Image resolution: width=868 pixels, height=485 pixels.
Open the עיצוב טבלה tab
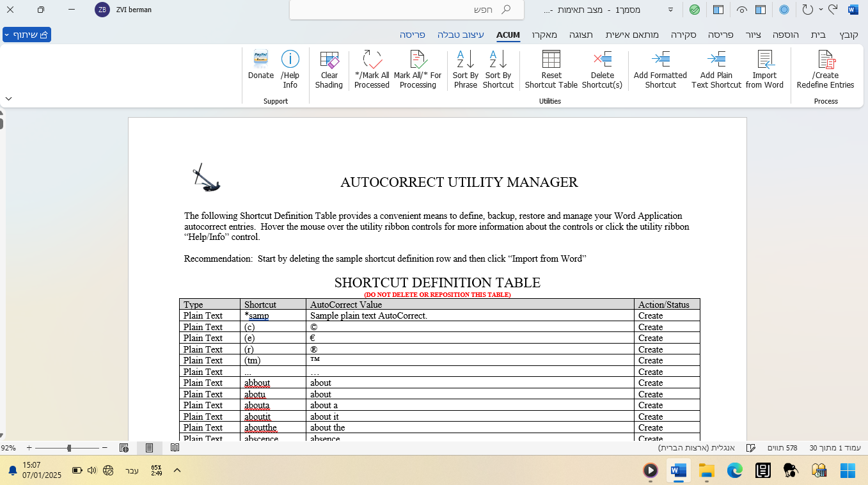coord(461,35)
